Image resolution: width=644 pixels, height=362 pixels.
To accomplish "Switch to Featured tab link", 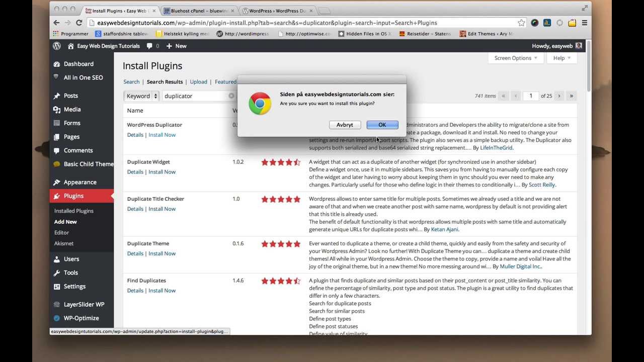I will (225, 81).
